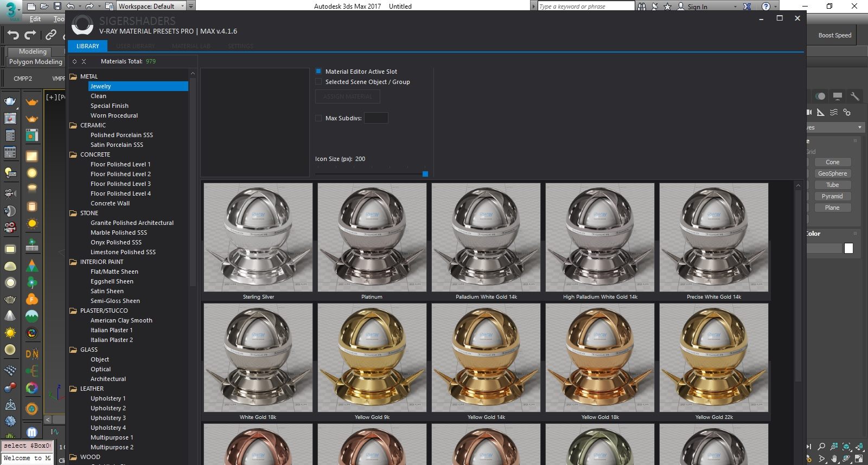Collapse the METAL folder
The width and height of the screenshot is (868, 465).
[73, 76]
